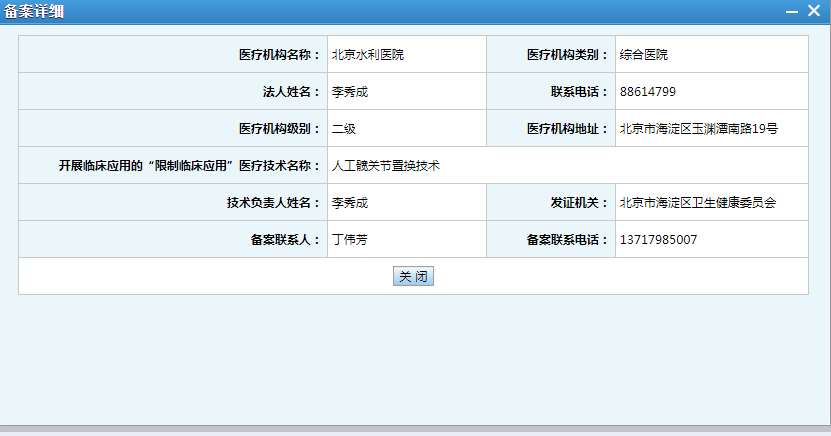Click the 联系电话 field label
The image size is (831, 436).
tap(579, 92)
